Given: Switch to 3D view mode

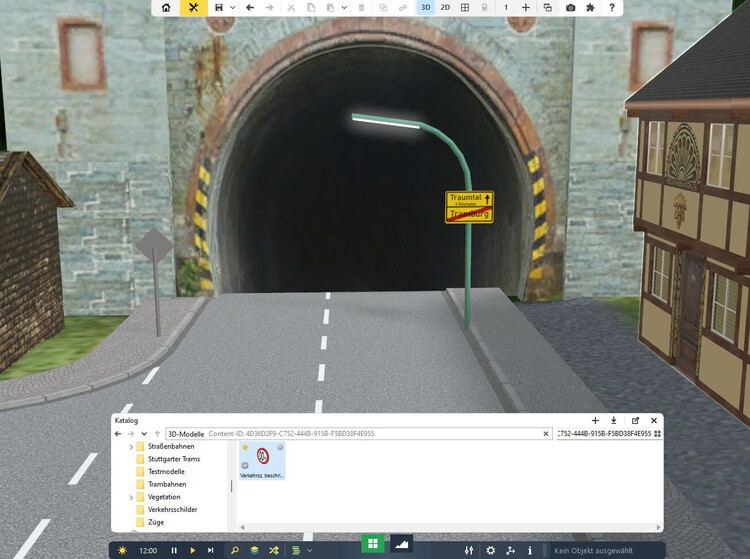Looking at the screenshot, I should point(425,7).
